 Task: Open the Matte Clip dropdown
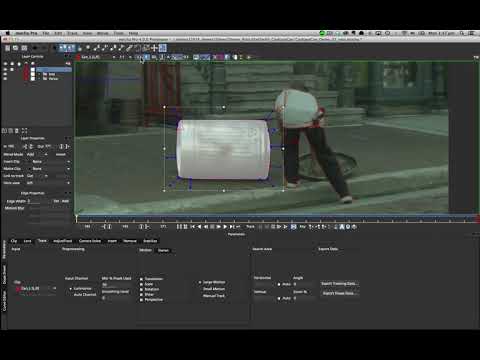tap(51, 169)
